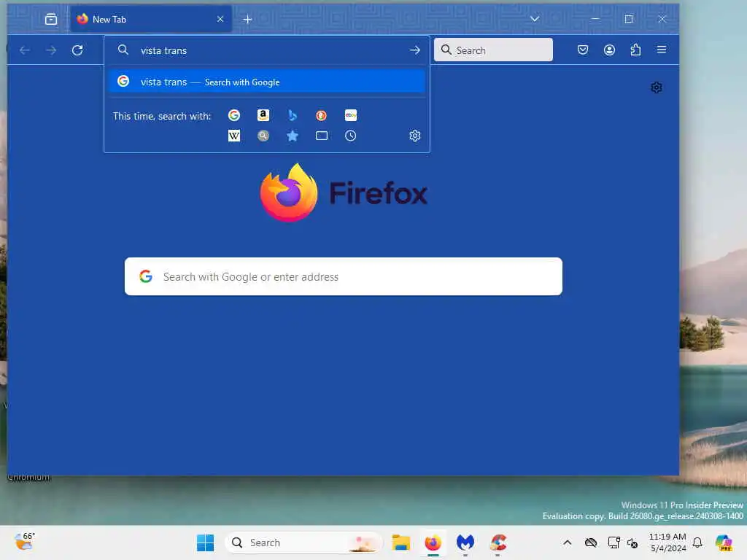Go forward one page

click(51, 50)
